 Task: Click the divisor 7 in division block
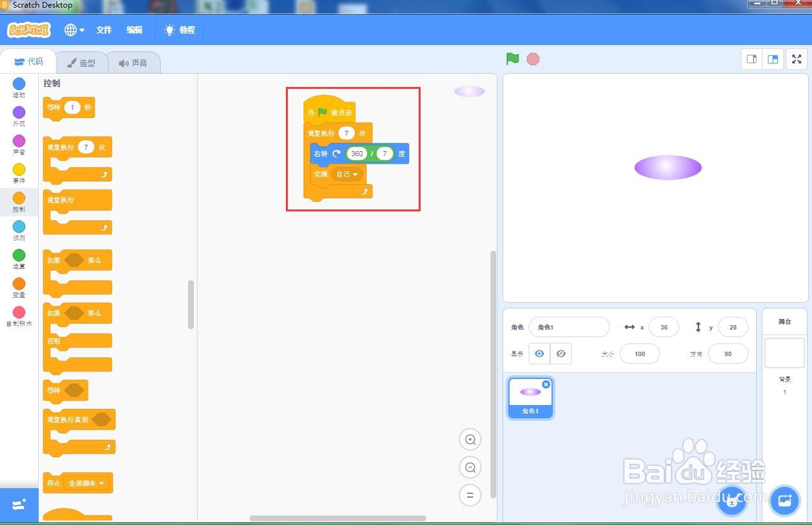coord(384,154)
